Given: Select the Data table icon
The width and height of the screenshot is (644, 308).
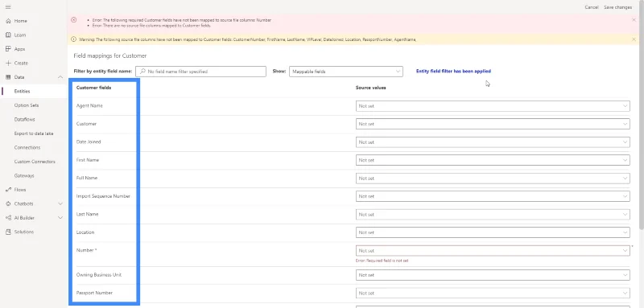Looking at the screenshot, I should 8,77.
